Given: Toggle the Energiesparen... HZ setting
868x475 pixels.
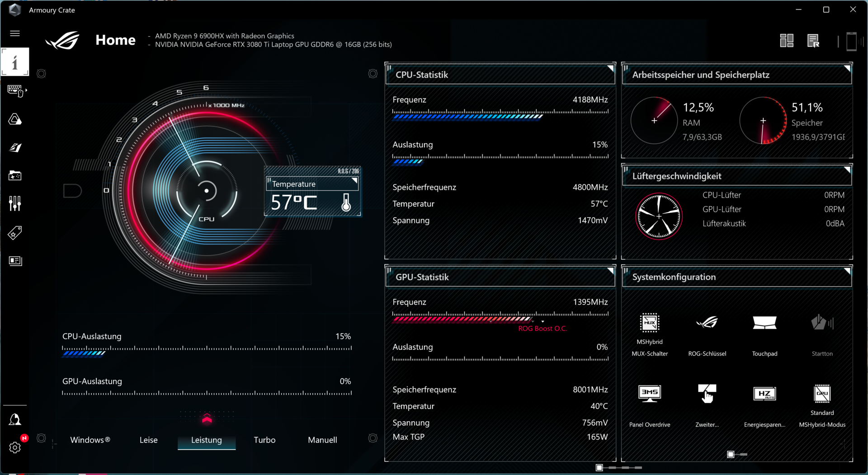Looking at the screenshot, I should [x=764, y=394].
